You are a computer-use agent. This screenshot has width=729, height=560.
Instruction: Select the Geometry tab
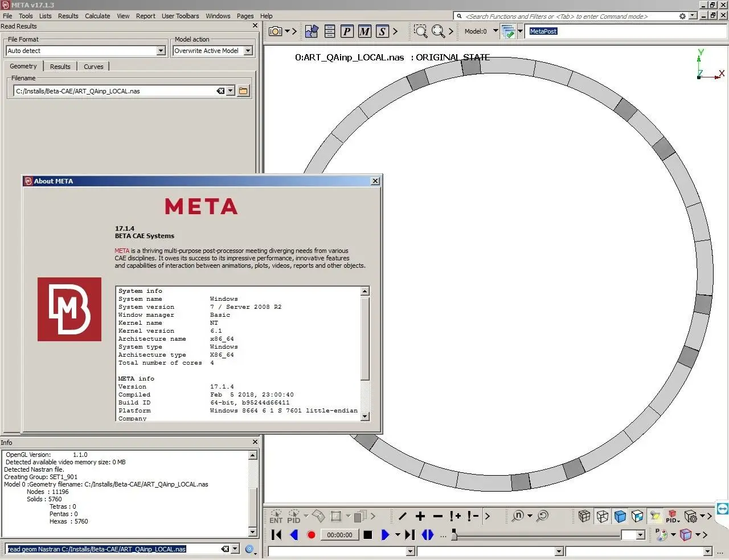23,66
